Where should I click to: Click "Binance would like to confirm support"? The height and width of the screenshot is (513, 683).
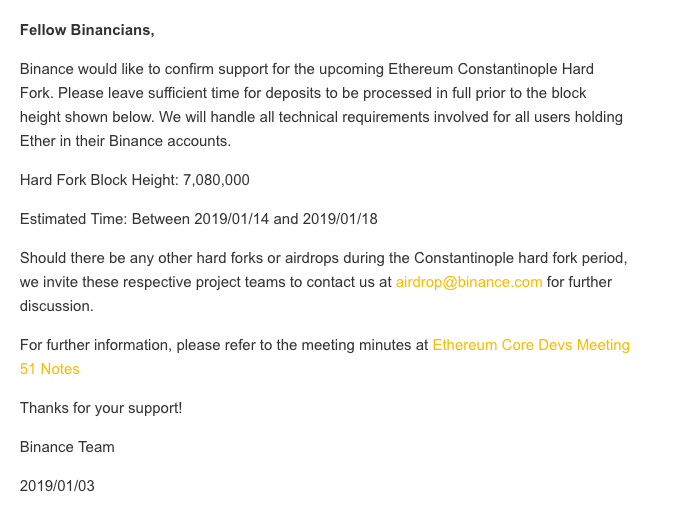pyautogui.click(x=144, y=69)
